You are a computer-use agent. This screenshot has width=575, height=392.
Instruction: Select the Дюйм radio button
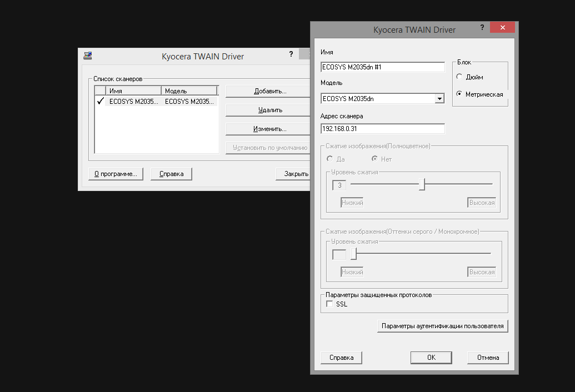pyautogui.click(x=459, y=77)
